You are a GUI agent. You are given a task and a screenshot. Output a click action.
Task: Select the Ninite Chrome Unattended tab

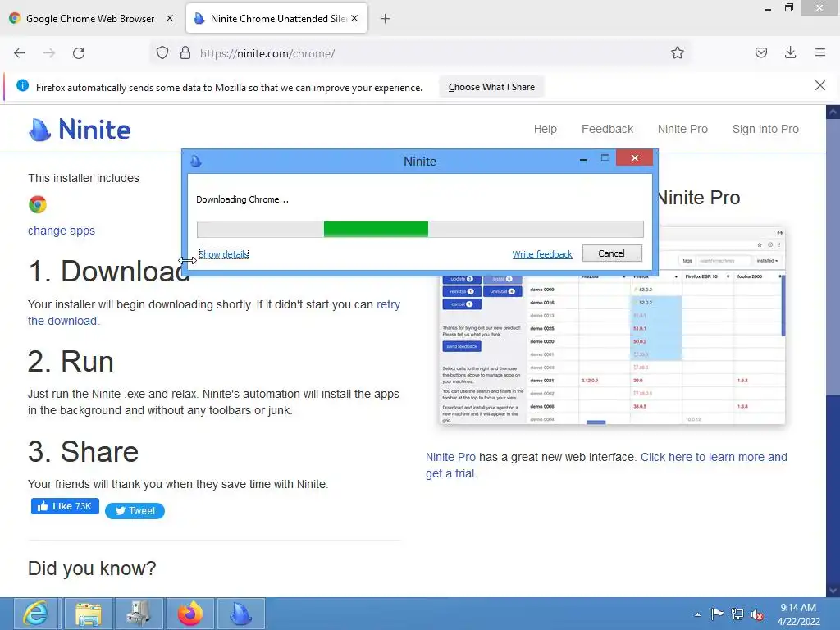[277, 19]
